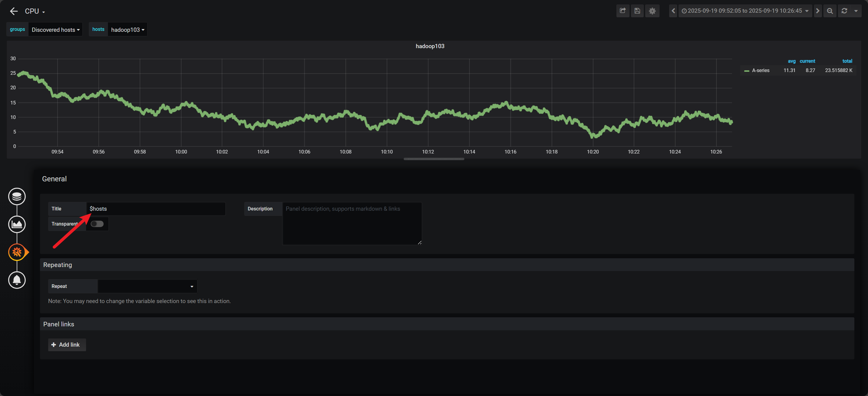
Task: Open the refresh interval dropdown arrow
Action: click(x=856, y=11)
